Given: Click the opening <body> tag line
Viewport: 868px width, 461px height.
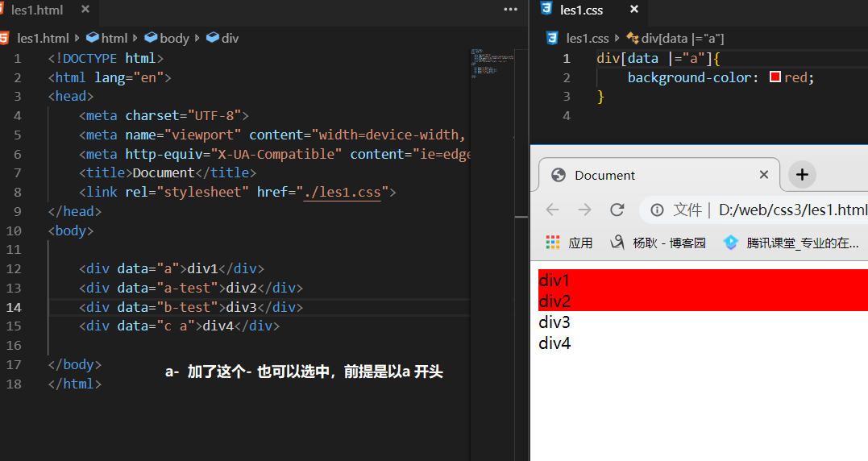Looking at the screenshot, I should 71,230.
